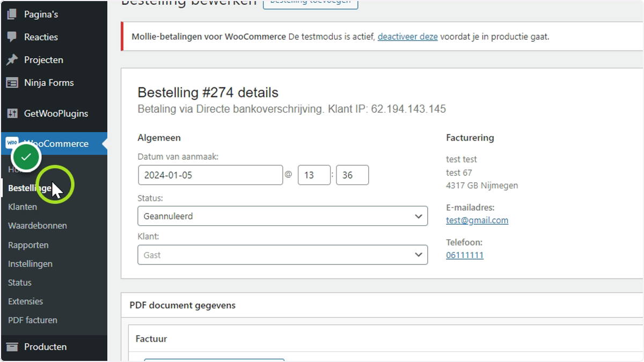The width and height of the screenshot is (644, 362).
Task: Click the 'deactiveer deze' link
Action: point(408,37)
